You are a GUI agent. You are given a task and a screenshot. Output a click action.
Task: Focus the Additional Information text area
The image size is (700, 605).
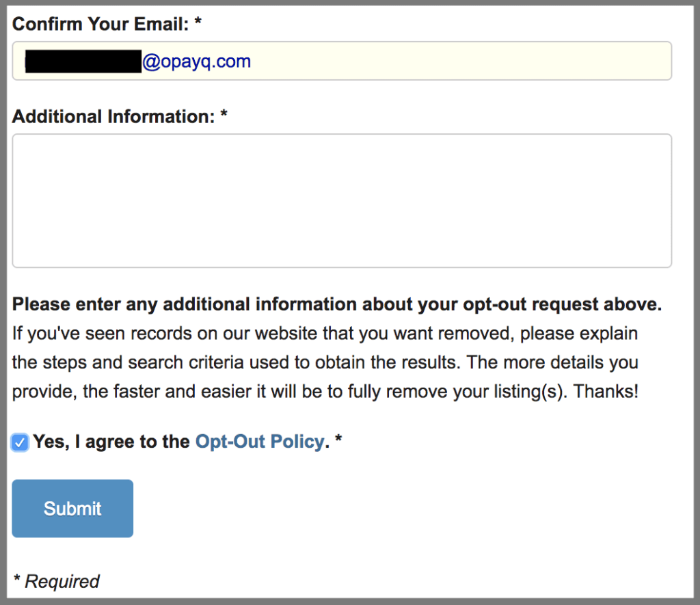(x=342, y=200)
